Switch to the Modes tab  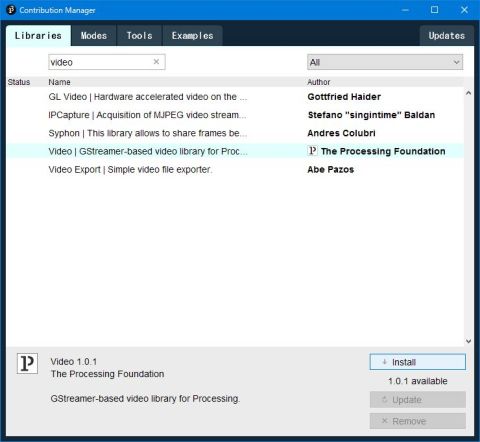[x=94, y=36]
